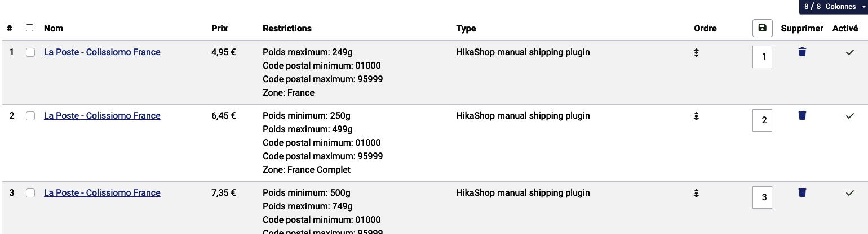Select the checkbox for row 1
The height and width of the screenshot is (234, 868).
pos(30,52)
